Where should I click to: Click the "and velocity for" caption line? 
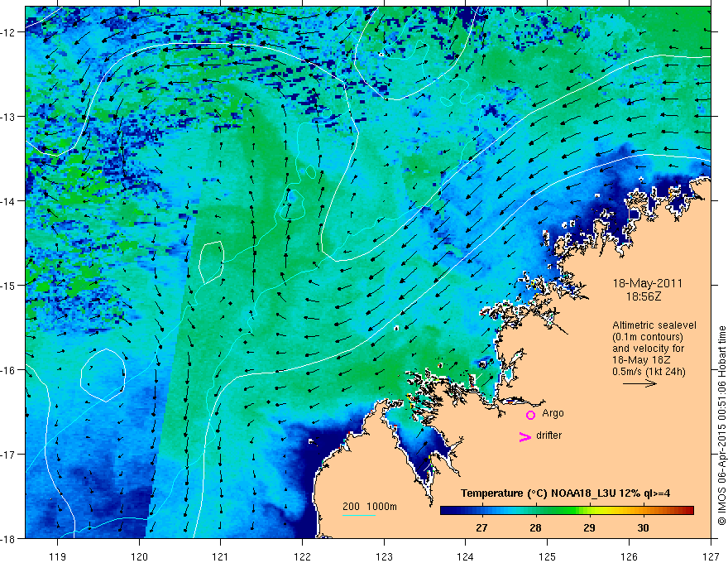click(x=648, y=349)
